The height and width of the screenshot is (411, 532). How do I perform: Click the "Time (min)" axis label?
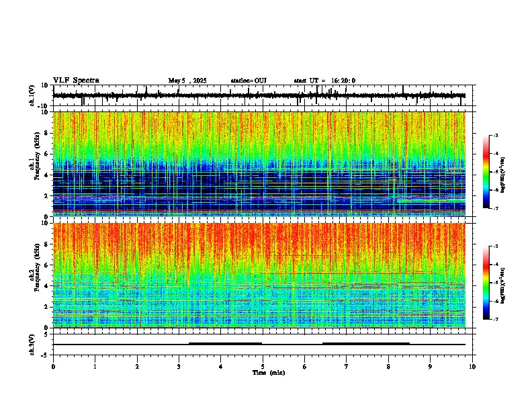pos(269,373)
